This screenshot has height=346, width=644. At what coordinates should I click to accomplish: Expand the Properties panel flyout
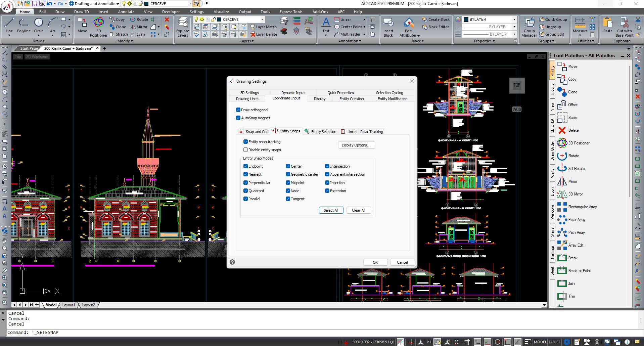tap(484, 41)
